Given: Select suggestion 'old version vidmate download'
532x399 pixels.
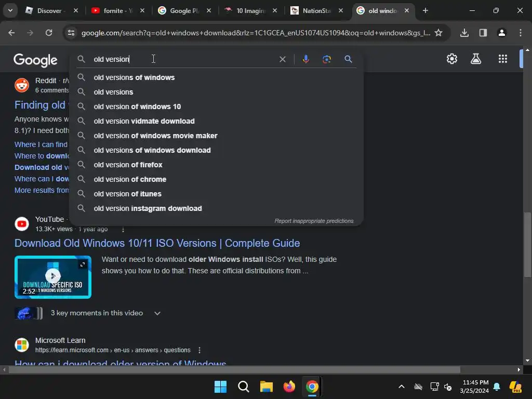Looking at the screenshot, I should [x=217, y=121].
